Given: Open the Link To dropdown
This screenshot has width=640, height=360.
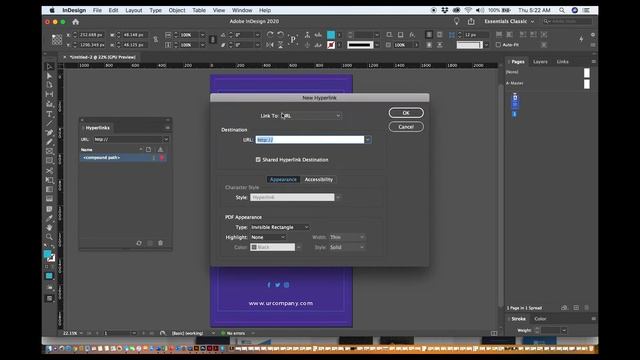Looking at the screenshot, I should (311, 116).
